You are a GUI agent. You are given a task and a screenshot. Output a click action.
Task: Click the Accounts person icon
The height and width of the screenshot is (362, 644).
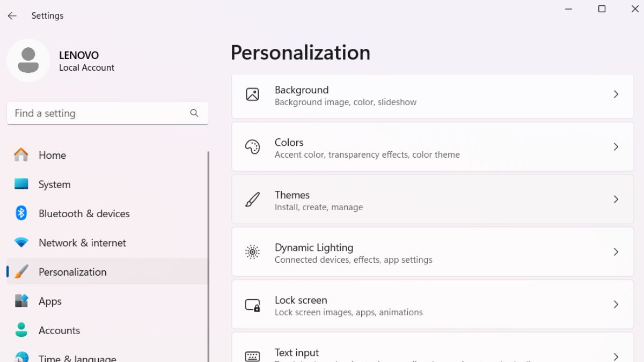(x=21, y=330)
